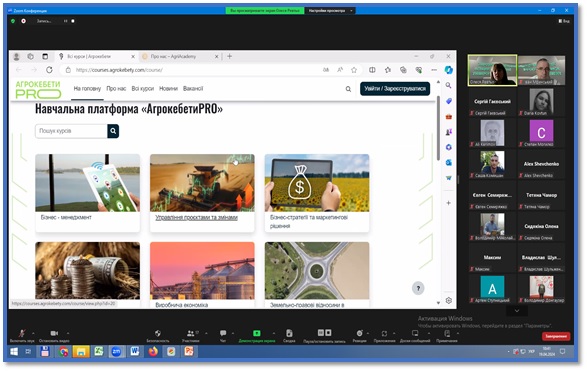Click the browser Favorites star icon
Viewport: 587px width, 371px height.
(354, 70)
